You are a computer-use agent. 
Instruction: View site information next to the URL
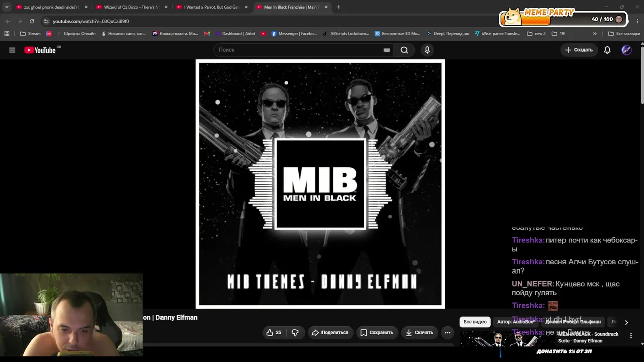pyautogui.click(x=46, y=21)
